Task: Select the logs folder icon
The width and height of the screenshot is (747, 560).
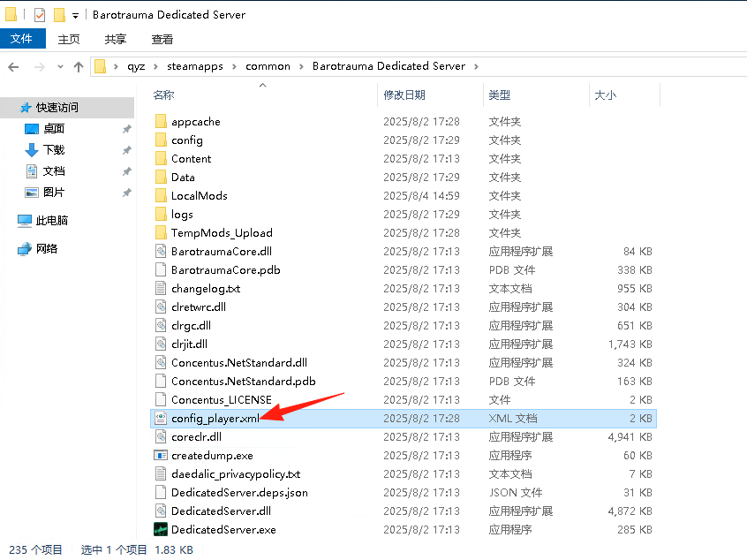Action: point(161,214)
